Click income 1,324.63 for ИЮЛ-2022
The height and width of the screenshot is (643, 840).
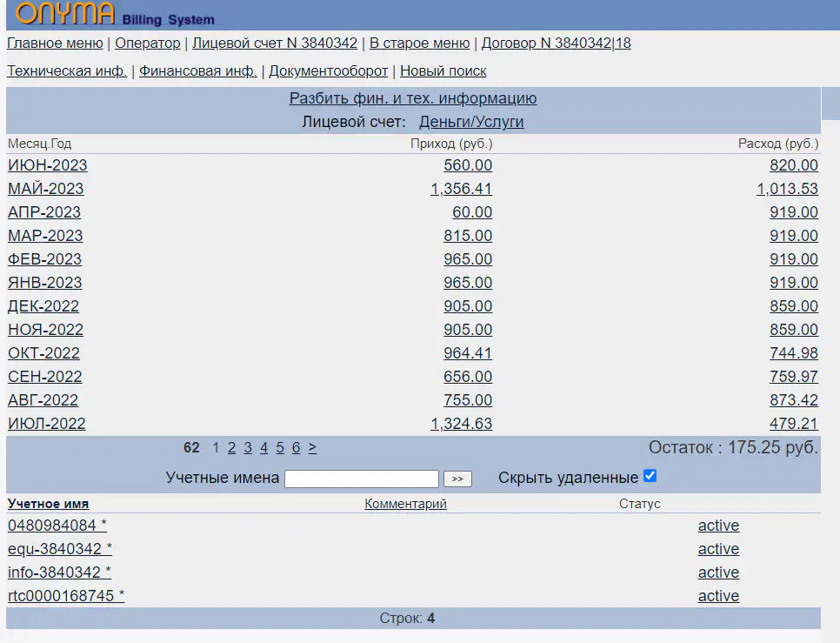(461, 424)
